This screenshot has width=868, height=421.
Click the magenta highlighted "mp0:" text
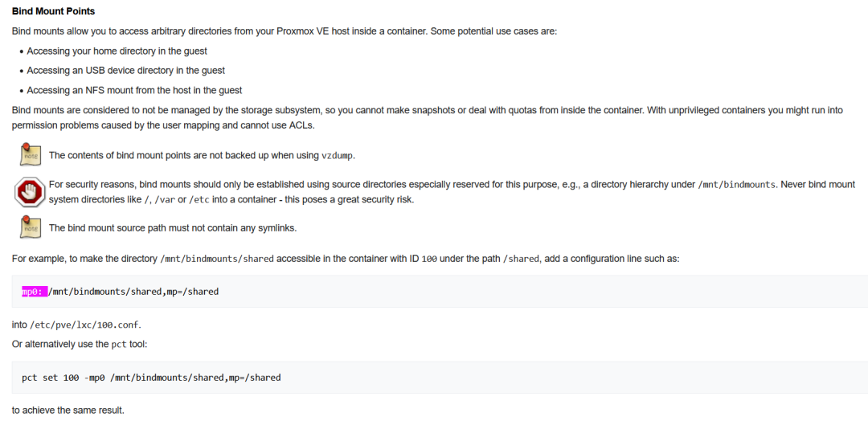(x=34, y=292)
